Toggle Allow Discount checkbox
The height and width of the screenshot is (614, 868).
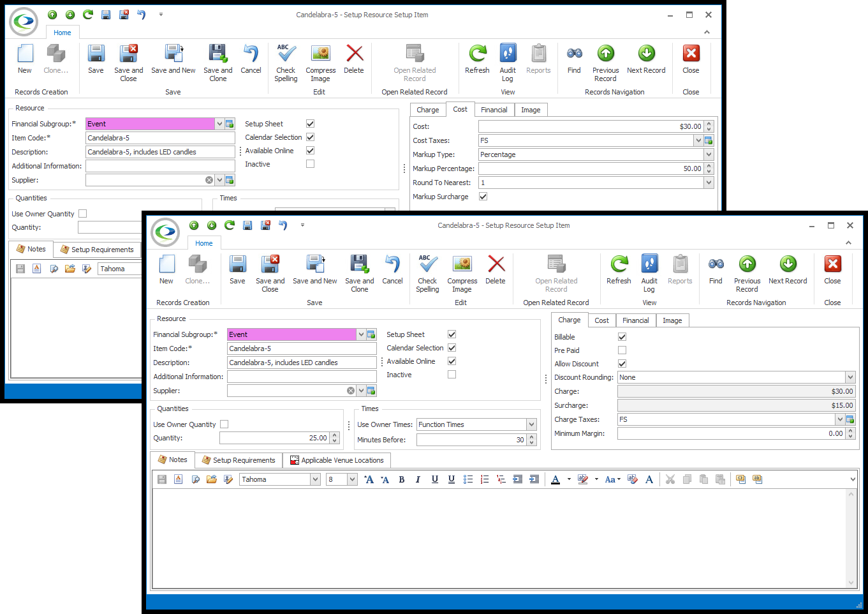622,364
